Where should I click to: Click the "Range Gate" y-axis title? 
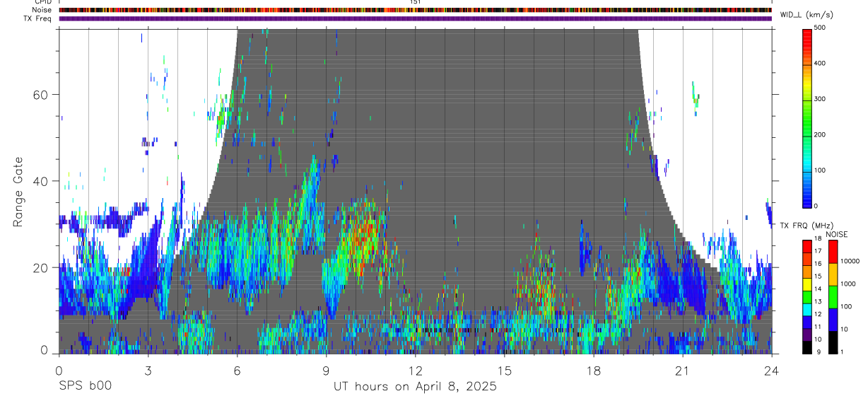tap(18, 192)
